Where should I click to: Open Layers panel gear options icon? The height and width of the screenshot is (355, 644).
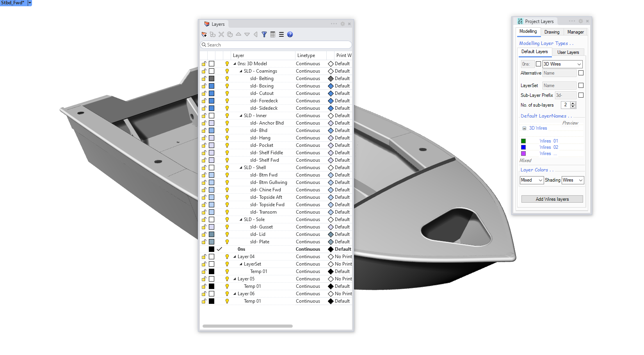[x=343, y=24]
